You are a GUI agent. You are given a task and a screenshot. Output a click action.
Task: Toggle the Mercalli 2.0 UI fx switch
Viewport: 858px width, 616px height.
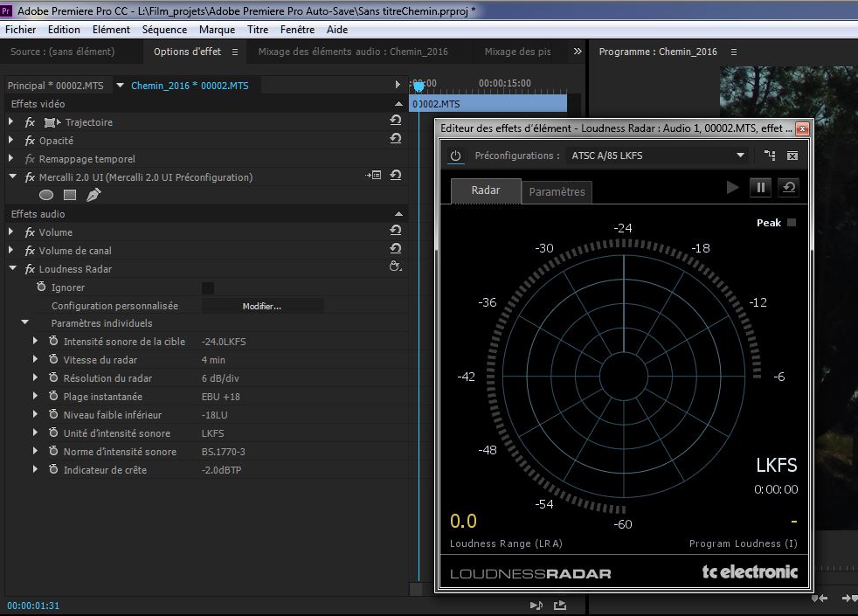click(x=30, y=177)
